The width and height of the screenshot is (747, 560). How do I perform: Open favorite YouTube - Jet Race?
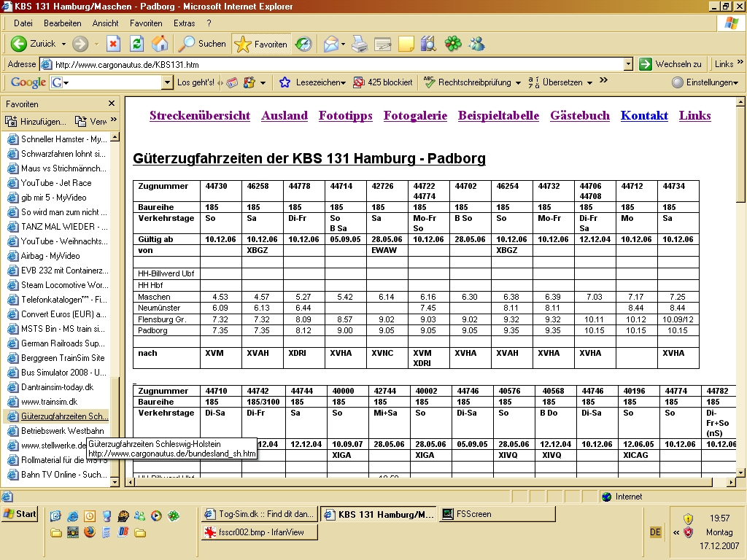(50, 183)
